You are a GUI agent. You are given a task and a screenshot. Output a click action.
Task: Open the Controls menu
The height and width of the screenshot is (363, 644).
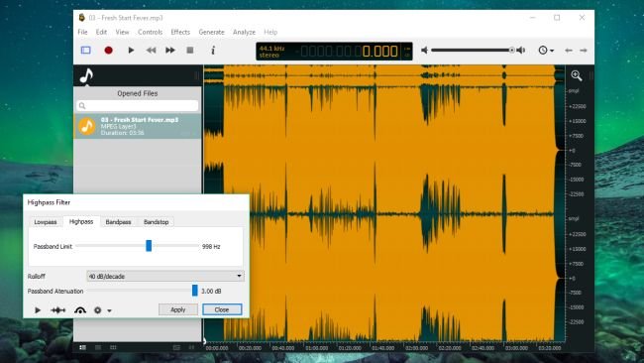pyautogui.click(x=150, y=32)
